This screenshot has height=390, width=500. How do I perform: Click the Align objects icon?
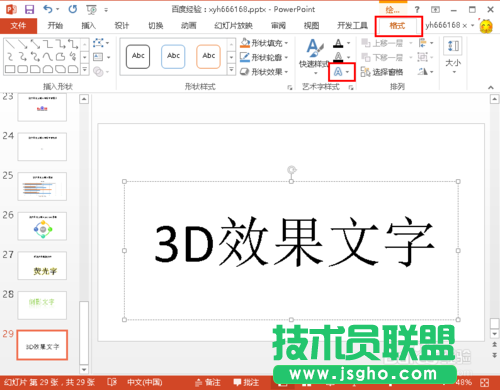coord(423,43)
